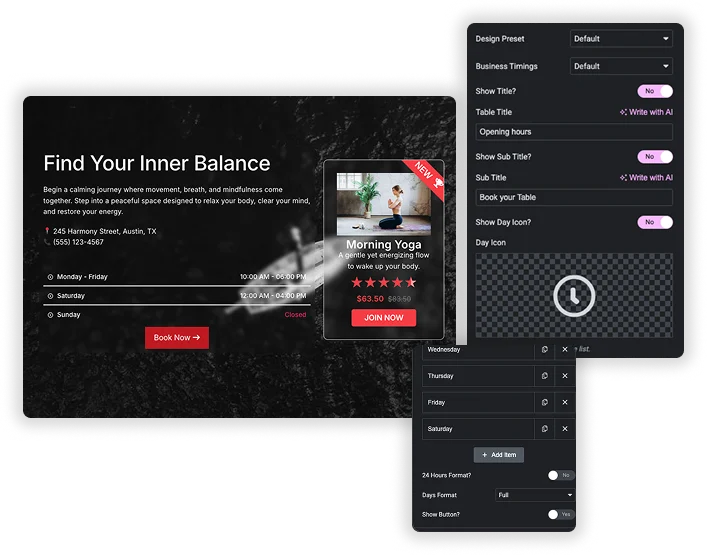Duplicate the Thursday item

coord(544,376)
